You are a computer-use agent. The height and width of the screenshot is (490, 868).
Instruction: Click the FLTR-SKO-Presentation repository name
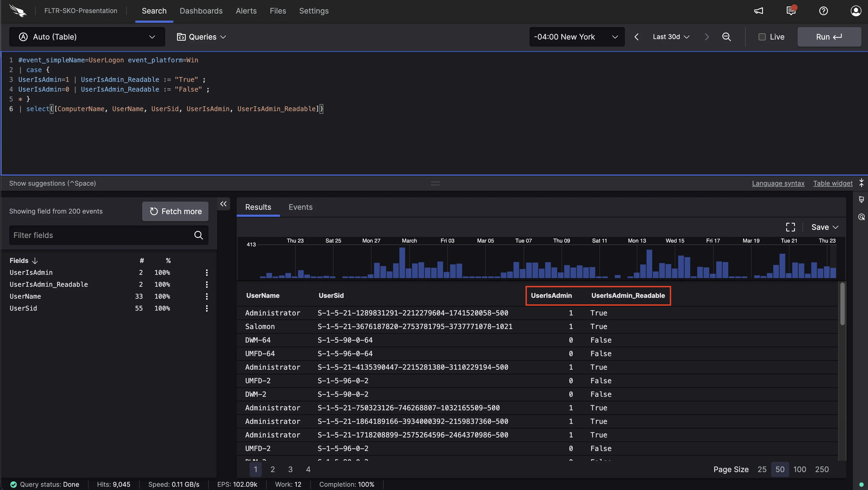(80, 11)
